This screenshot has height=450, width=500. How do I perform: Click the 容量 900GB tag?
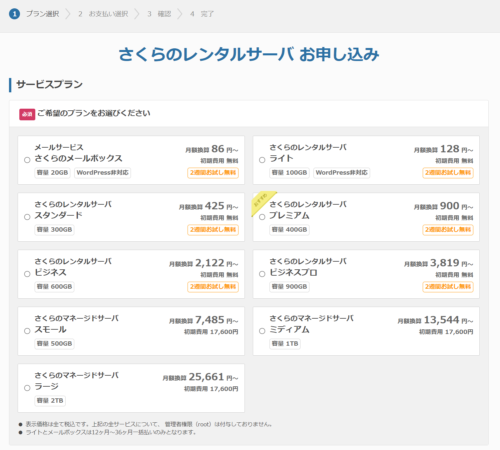[289, 287]
